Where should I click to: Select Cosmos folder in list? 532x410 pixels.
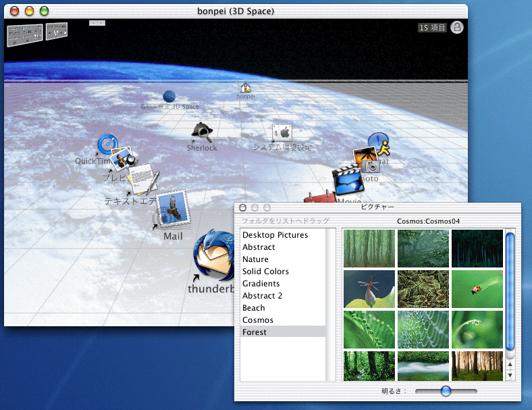click(x=283, y=320)
